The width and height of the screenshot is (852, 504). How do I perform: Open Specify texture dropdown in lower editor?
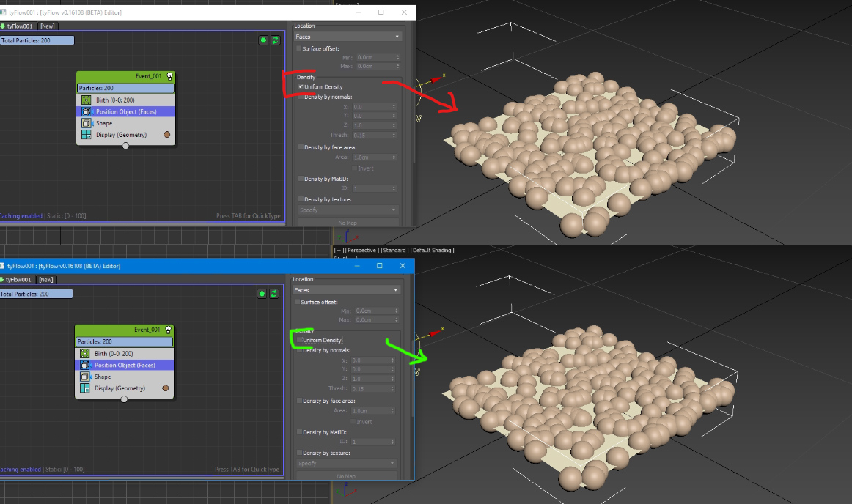pyautogui.click(x=346, y=463)
